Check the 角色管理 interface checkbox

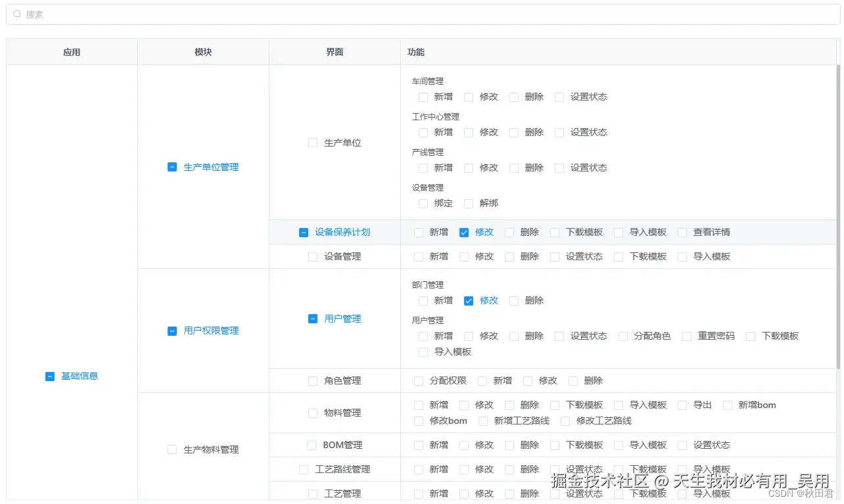pyautogui.click(x=312, y=380)
